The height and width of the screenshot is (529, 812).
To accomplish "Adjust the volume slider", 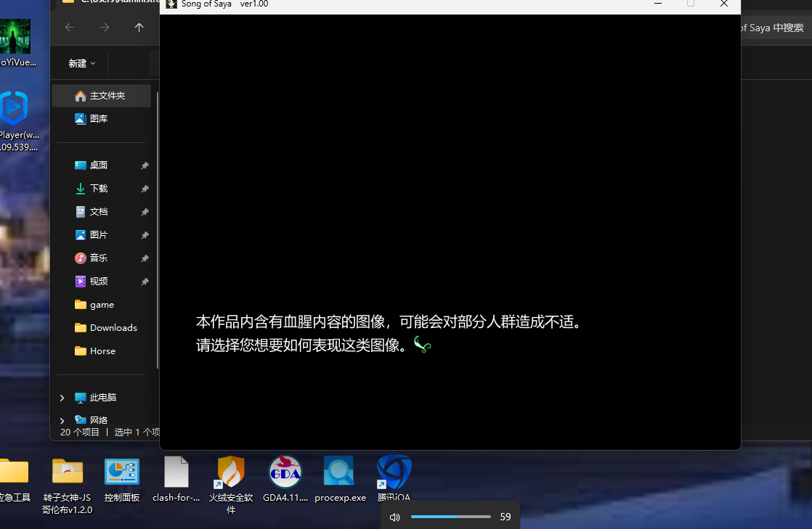I will (x=450, y=517).
